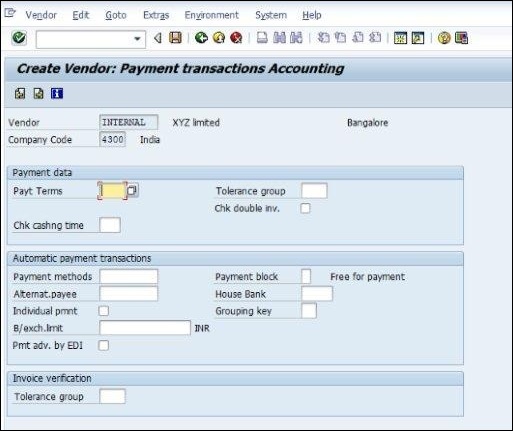The width and height of the screenshot is (513, 431).
Task: Open the Environment menu
Action: click(212, 15)
